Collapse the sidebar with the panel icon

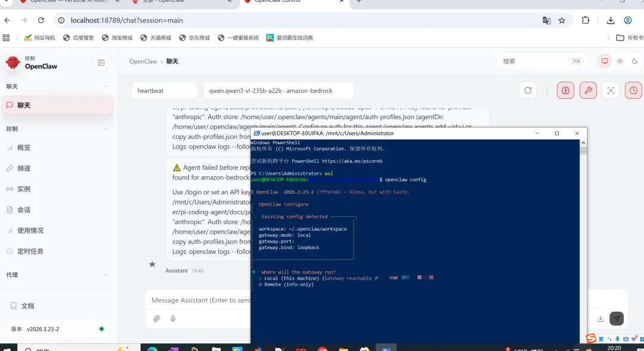(101, 63)
